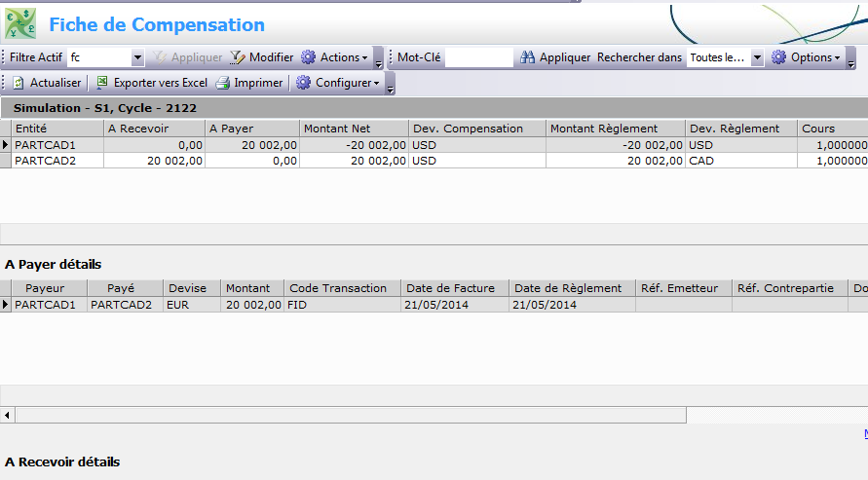Click the Fiche de Compensation currency logo
The height and width of the screenshot is (480, 868).
(20, 23)
